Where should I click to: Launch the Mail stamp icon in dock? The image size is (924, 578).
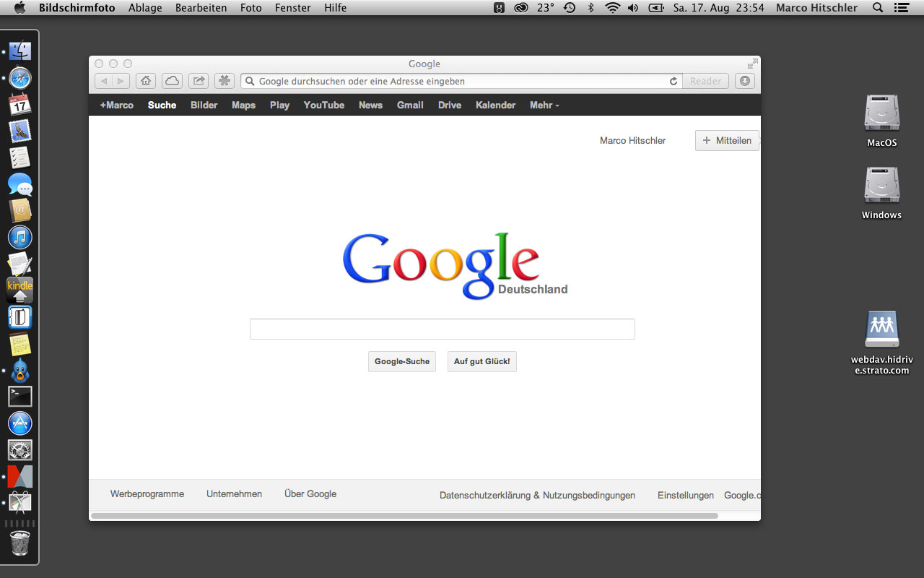[20, 131]
